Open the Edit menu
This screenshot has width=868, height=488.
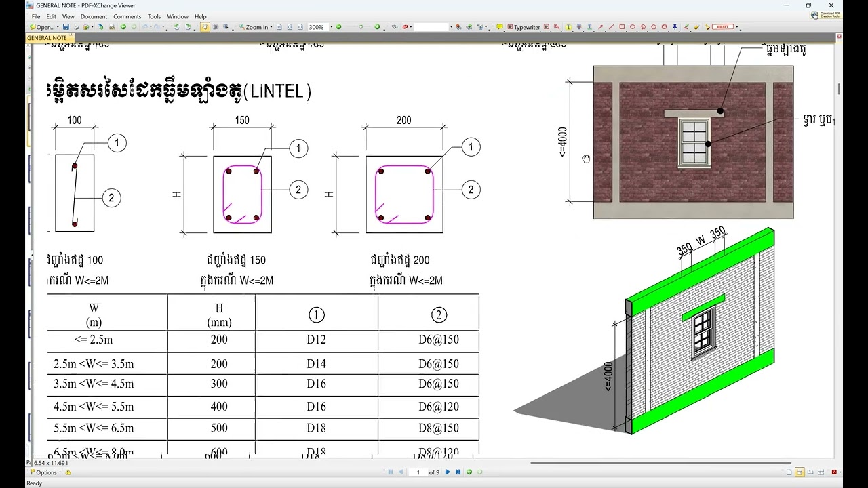coord(51,16)
